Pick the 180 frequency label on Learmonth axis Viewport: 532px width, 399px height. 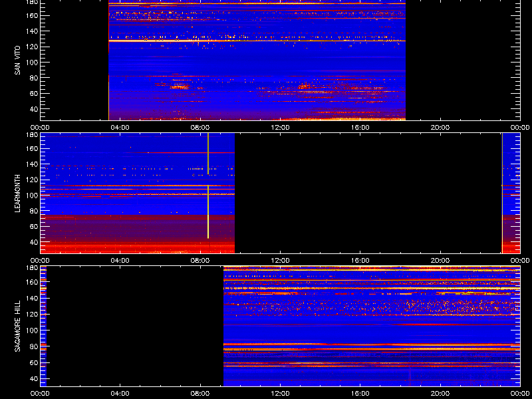pos(33,134)
